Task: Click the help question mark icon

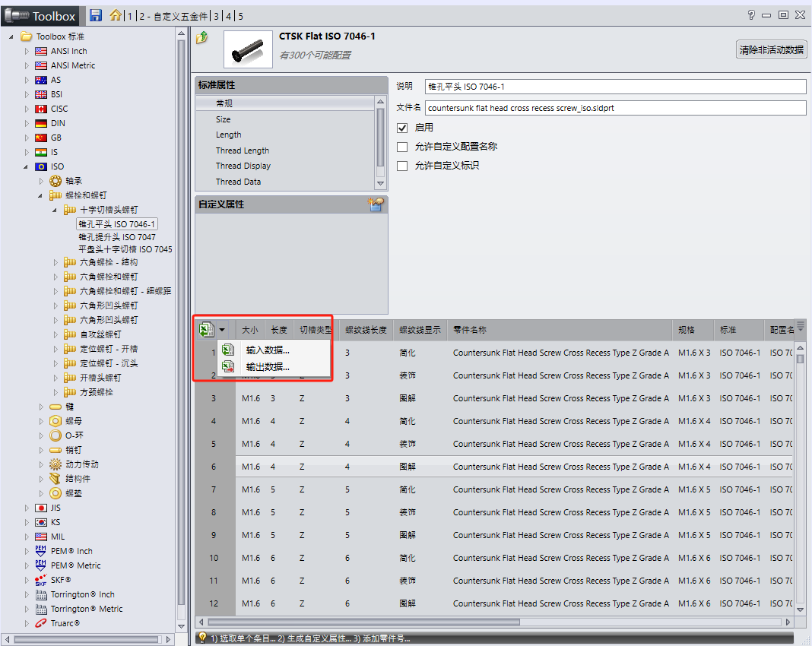Action: 750,14
